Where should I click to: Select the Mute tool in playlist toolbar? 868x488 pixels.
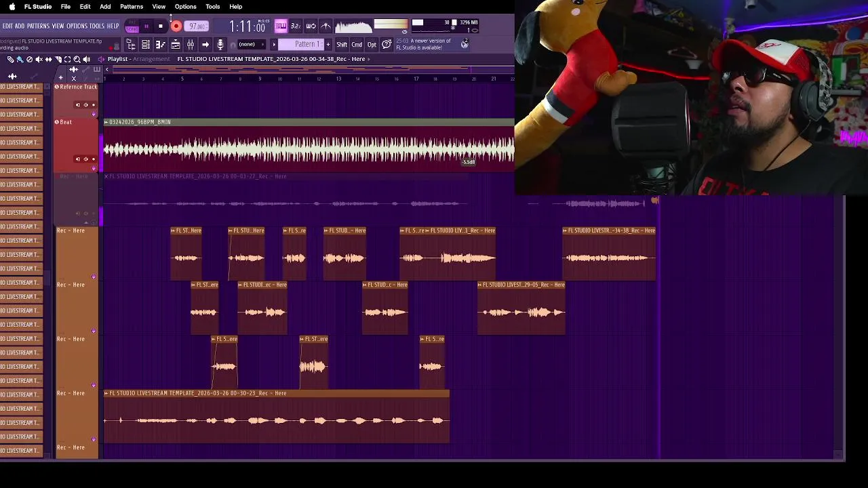[x=39, y=60]
